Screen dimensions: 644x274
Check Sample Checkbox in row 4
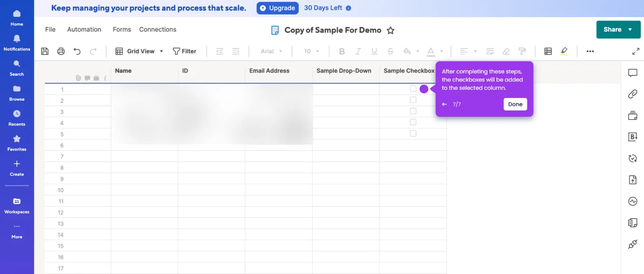pyautogui.click(x=413, y=122)
